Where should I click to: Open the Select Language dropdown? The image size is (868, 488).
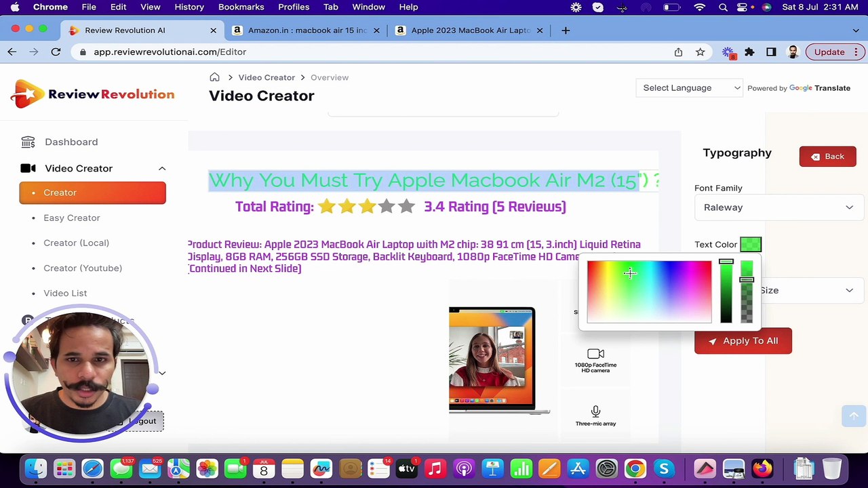tap(690, 87)
